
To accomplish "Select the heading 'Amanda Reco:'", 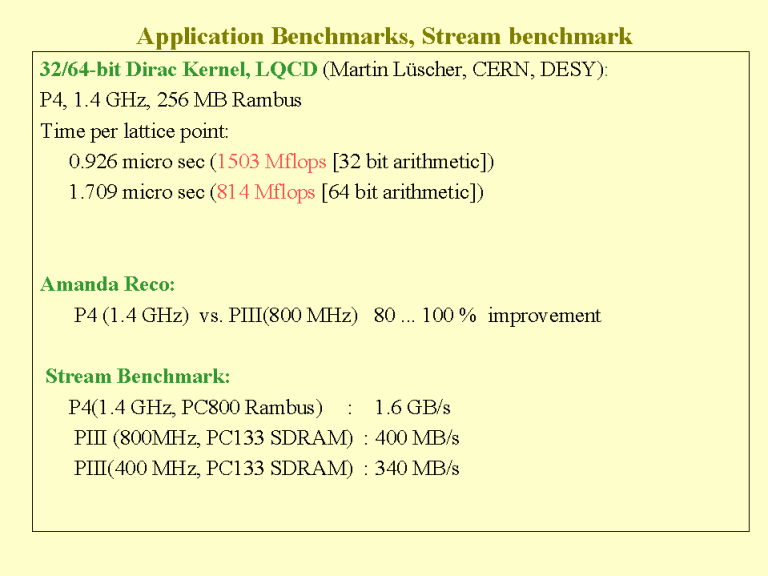I will tap(107, 285).
